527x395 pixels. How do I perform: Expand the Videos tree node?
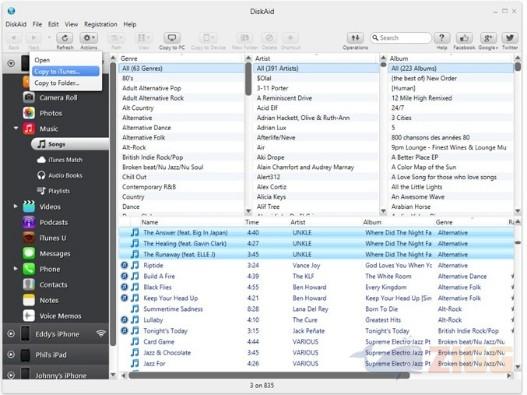15,206
